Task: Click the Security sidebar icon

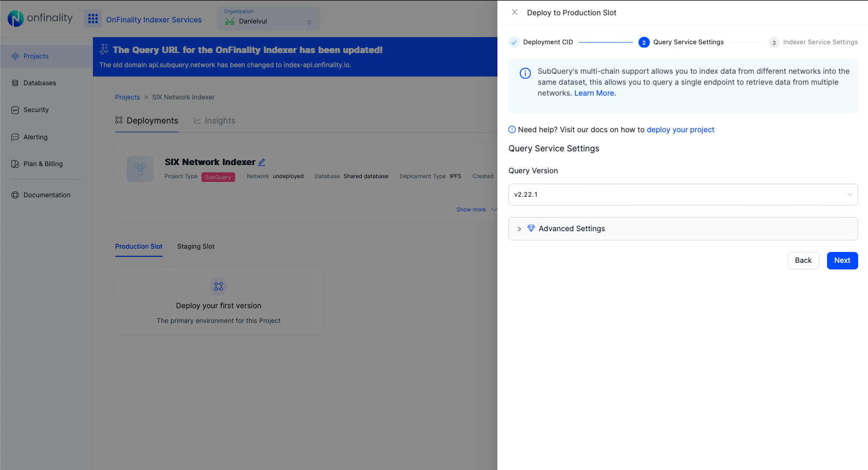Action: 15,110
